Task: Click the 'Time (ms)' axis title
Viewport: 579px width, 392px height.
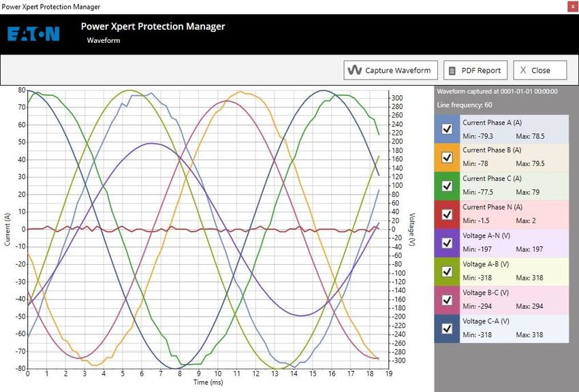Action: click(208, 382)
